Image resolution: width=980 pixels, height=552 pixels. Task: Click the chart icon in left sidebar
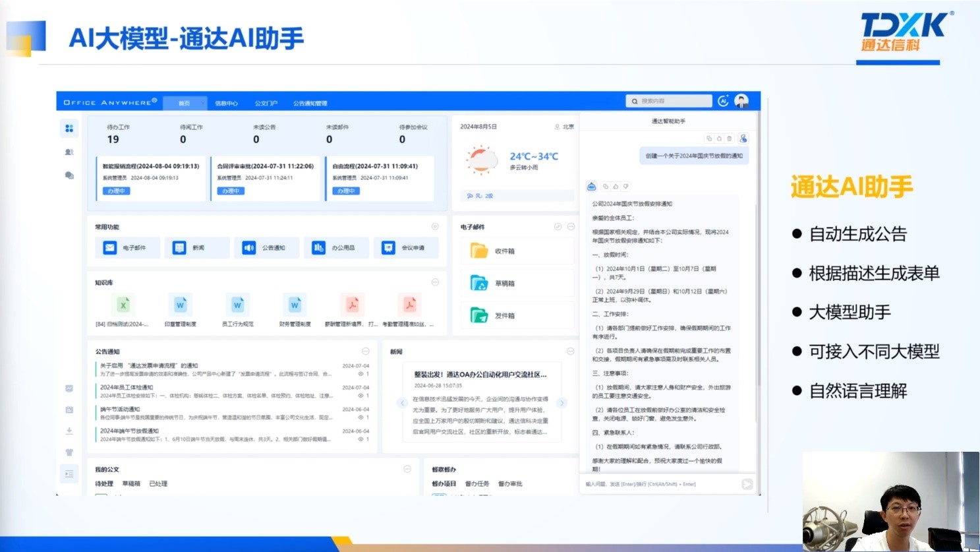69,388
